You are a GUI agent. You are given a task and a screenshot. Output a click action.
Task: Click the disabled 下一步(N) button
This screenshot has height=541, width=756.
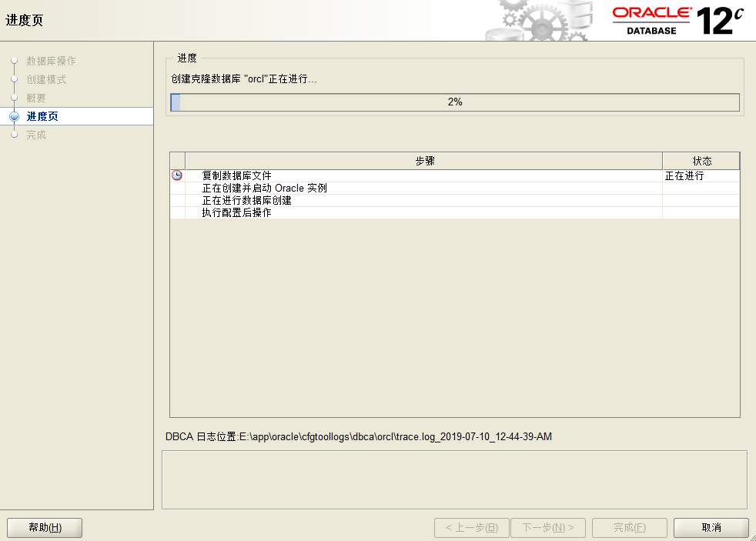point(547,528)
